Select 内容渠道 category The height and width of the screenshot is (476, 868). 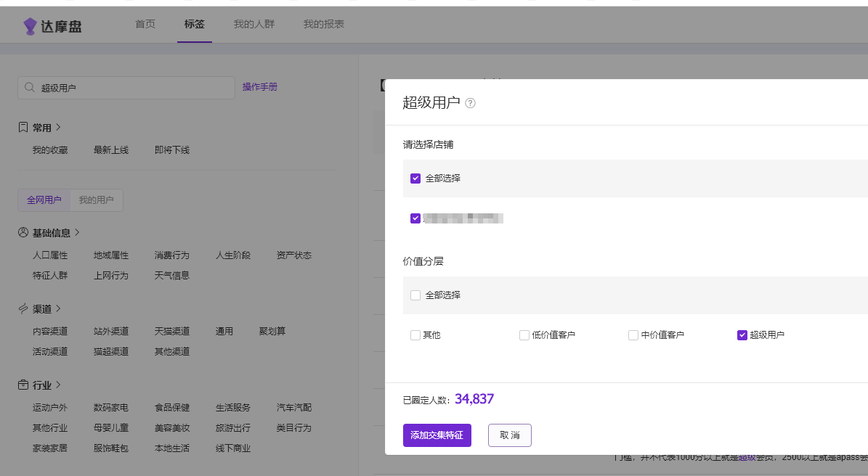click(50, 331)
